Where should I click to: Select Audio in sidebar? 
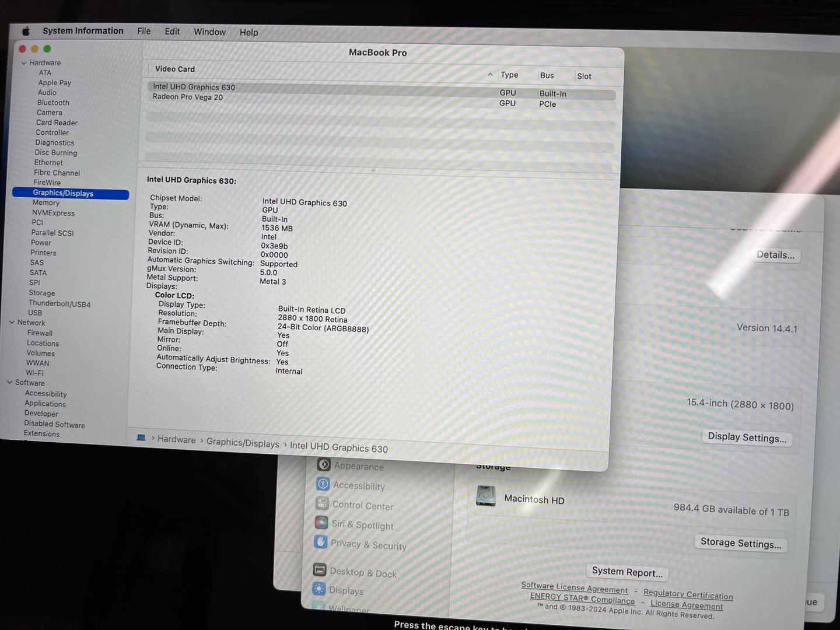coord(47,93)
